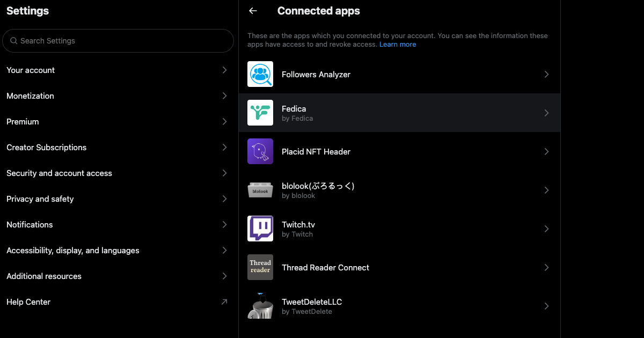Open Your account settings
Screen dimensions: 644x338
click(x=31, y=70)
